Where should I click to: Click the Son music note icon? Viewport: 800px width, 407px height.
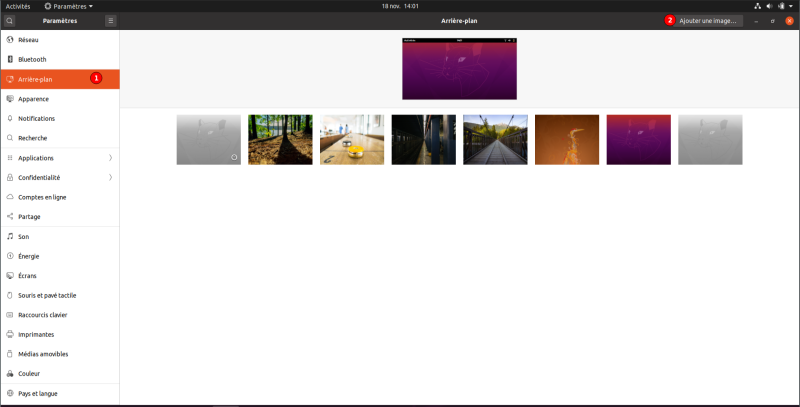coord(10,237)
